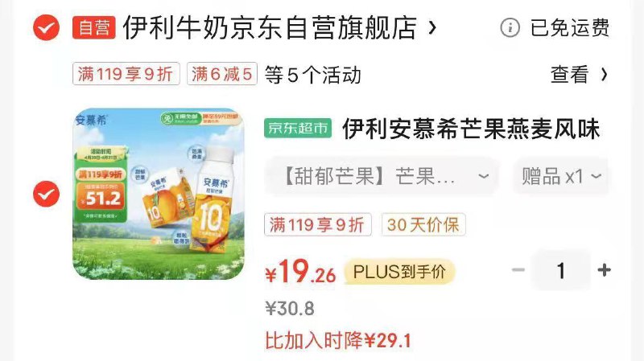Open 查看 to view all activities
Viewport: 644px width, 361px height.
pos(570,75)
